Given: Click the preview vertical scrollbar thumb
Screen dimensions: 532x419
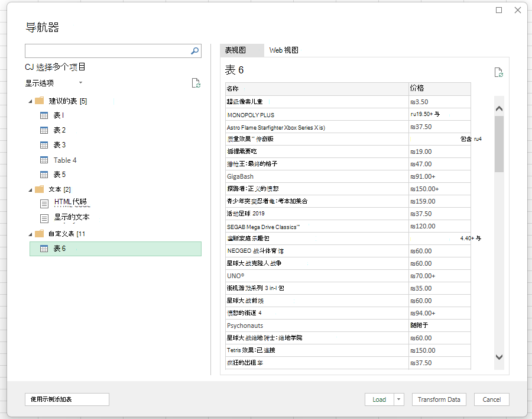Looking at the screenshot, I should tap(499, 144).
